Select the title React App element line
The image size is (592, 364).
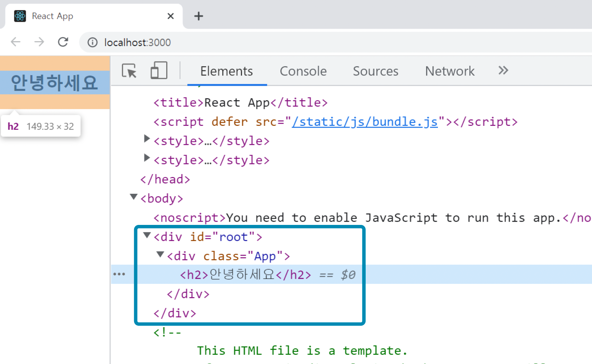tap(241, 103)
